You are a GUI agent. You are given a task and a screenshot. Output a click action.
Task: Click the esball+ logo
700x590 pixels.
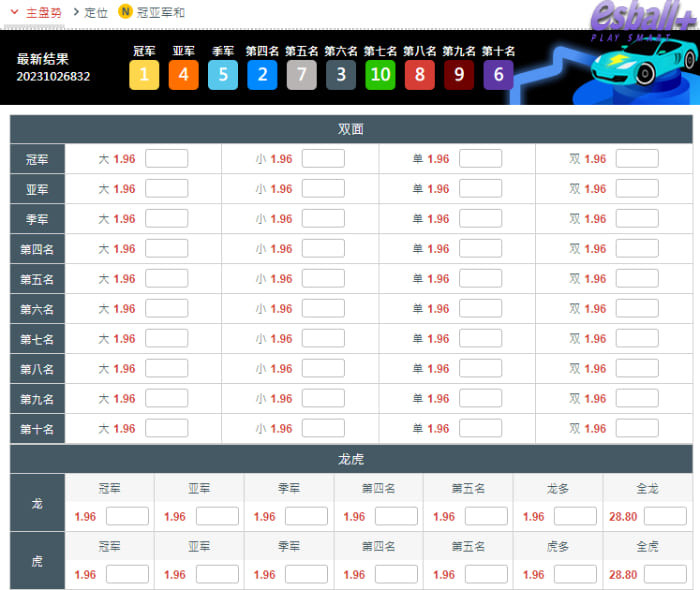pos(643,20)
